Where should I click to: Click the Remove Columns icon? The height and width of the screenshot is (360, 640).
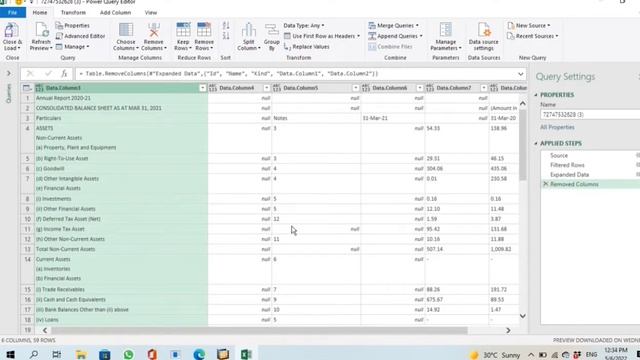(154, 30)
